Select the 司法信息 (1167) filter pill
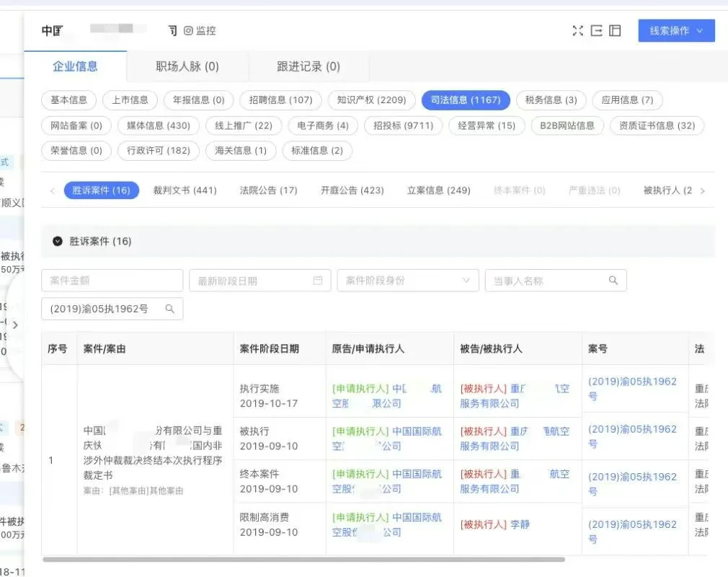Image resolution: width=728 pixels, height=577 pixels. pyautogui.click(x=466, y=100)
